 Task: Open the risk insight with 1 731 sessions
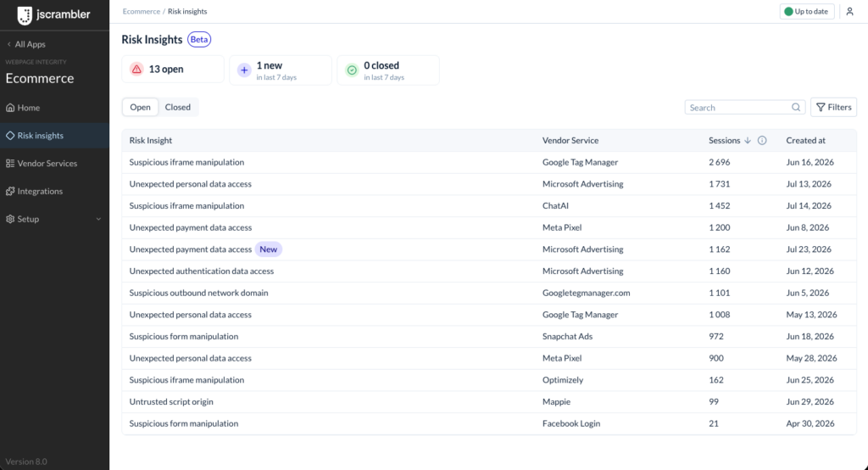[489, 183]
